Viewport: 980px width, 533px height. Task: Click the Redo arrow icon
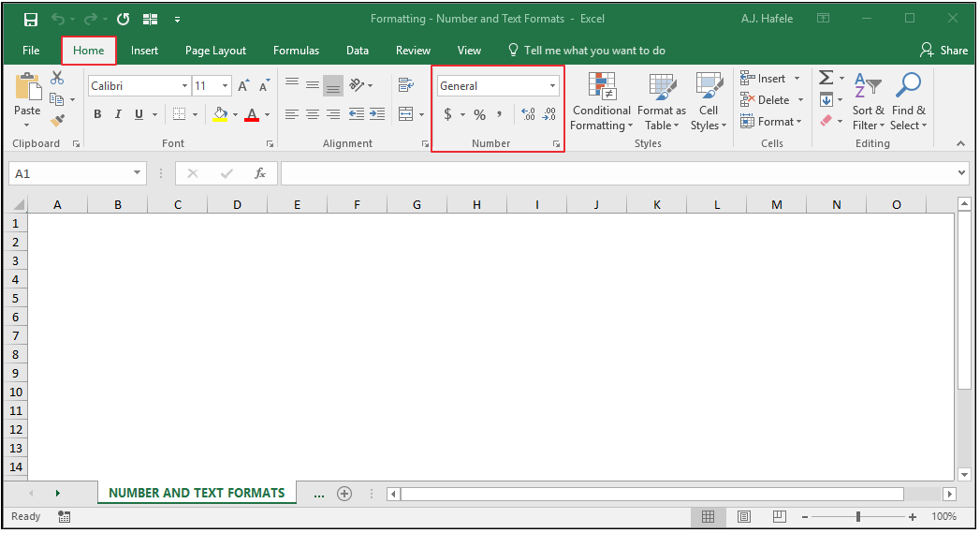coord(91,20)
